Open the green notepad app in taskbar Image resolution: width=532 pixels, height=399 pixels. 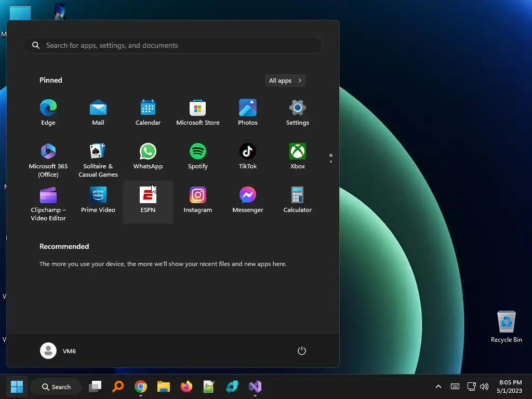[x=209, y=387]
